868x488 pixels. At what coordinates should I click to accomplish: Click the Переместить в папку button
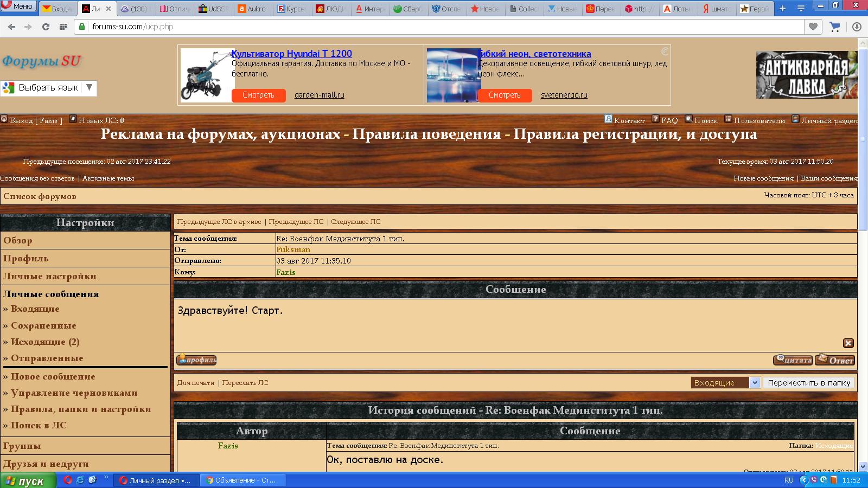coord(808,383)
